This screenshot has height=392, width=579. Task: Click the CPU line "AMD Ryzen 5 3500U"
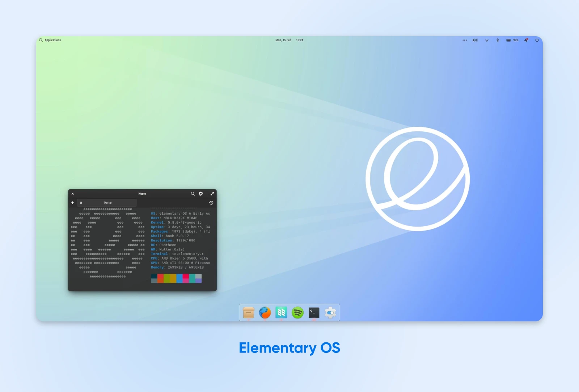[179, 258]
